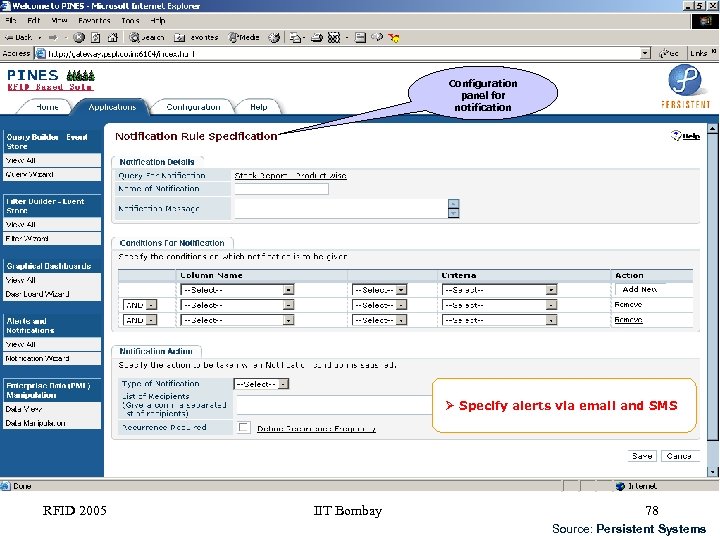Open Stock Report Product wise link

tap(290, 175)
